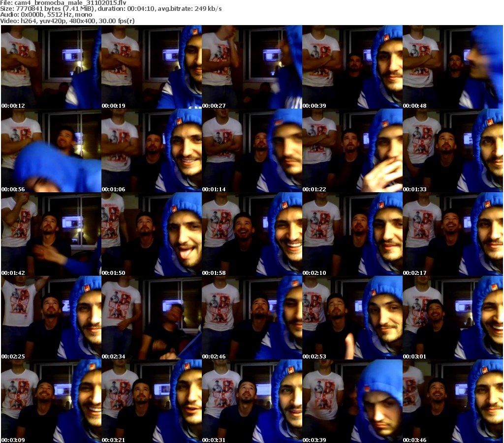Click the Size line showing 7770841 bytes

[111, 9]
